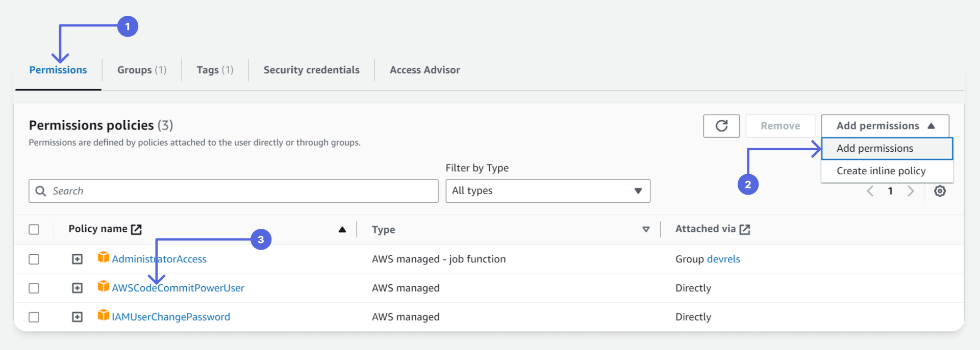
Task: Click the 'Permissions policies (3)' heading
Action: (101, 125)
